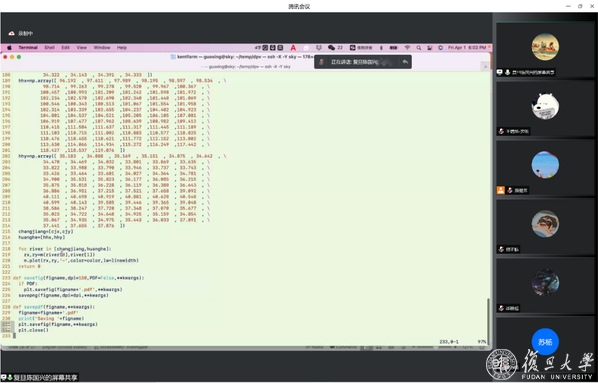Click the reply arrow in speaking banner
This screenshot has height=383, width=598.
coord(405,62)
